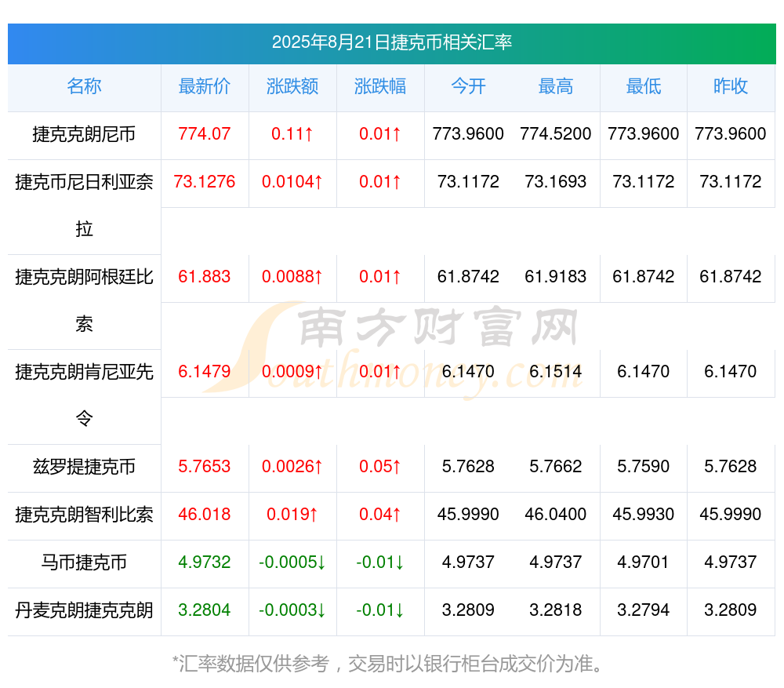
Task: Click the change amount 0.11↑
Action: coord(292,133)
